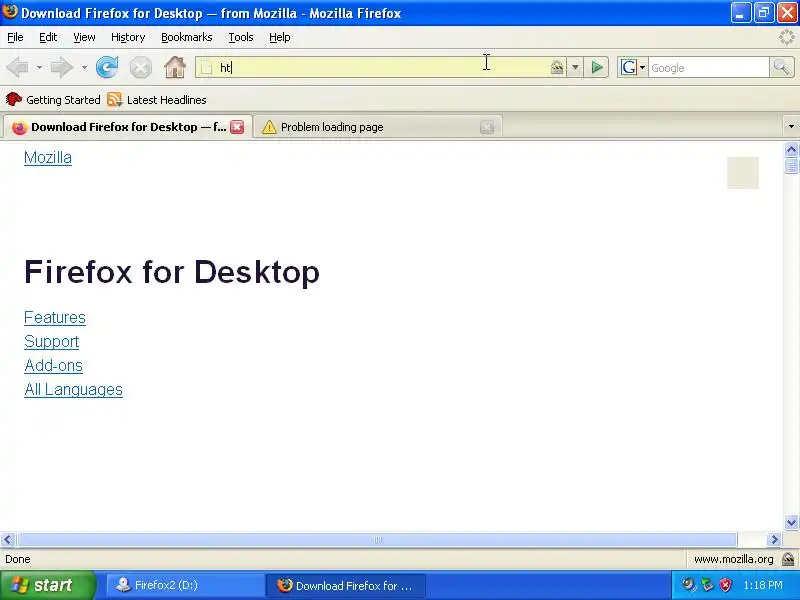Follow the Add-ons link
Image resolution: width=800 pixels, height=600 pixels.
click(53, 365)
